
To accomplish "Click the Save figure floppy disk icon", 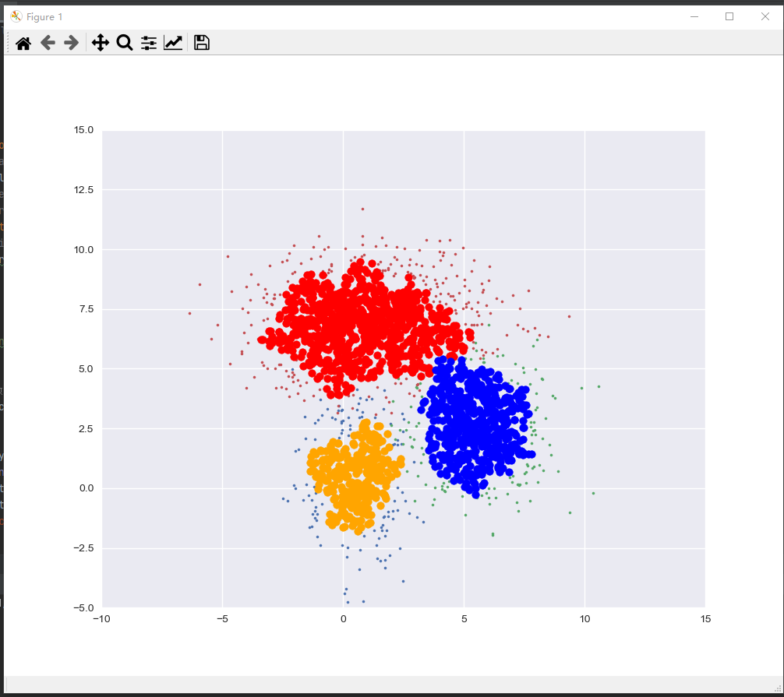I will (201, 43).
